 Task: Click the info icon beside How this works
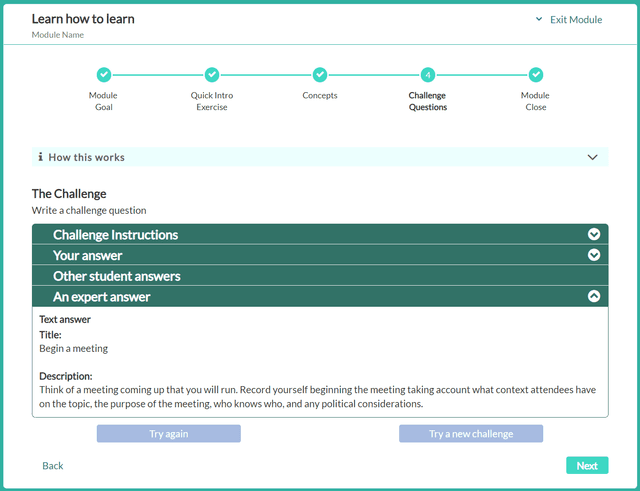pyautogui.click(x=40, y=157)
